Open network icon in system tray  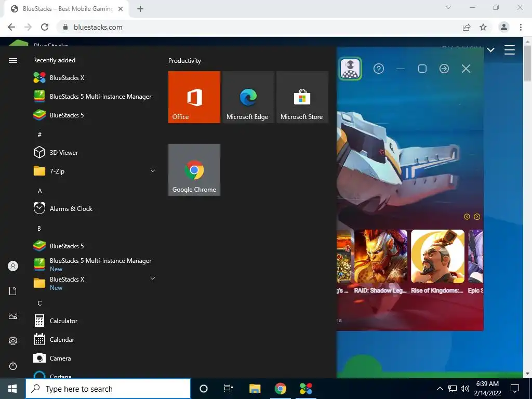tap(453, 389)
